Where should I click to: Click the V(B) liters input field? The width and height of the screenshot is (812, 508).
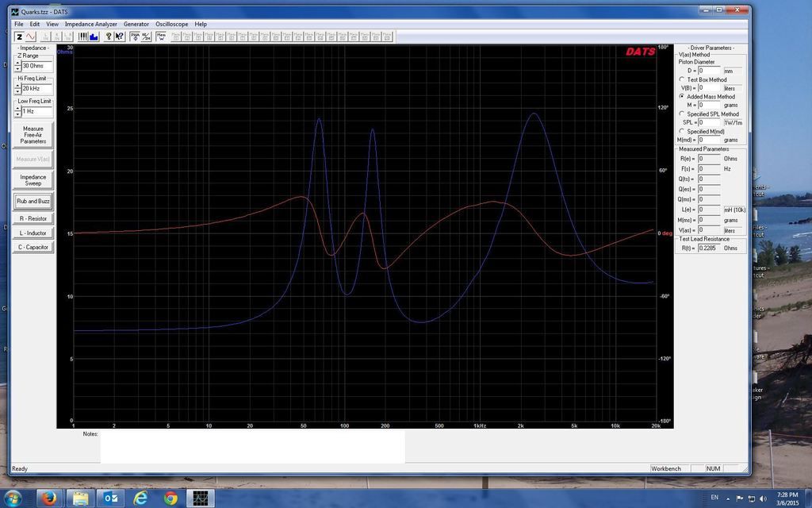[x=709, y=87]
